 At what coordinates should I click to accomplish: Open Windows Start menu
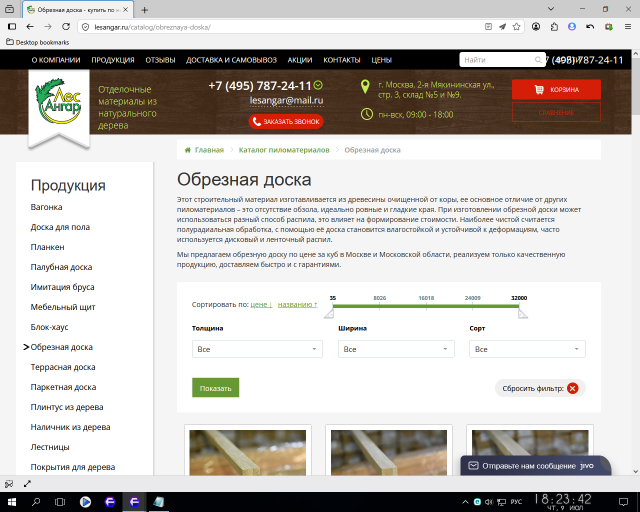pyautogui.click(x=11, y=502)
